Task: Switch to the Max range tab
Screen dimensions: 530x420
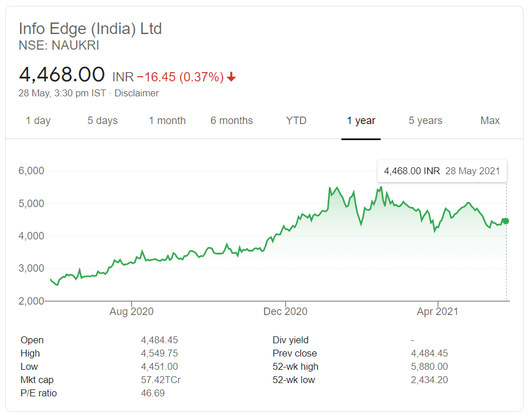Action: [490, 121]
